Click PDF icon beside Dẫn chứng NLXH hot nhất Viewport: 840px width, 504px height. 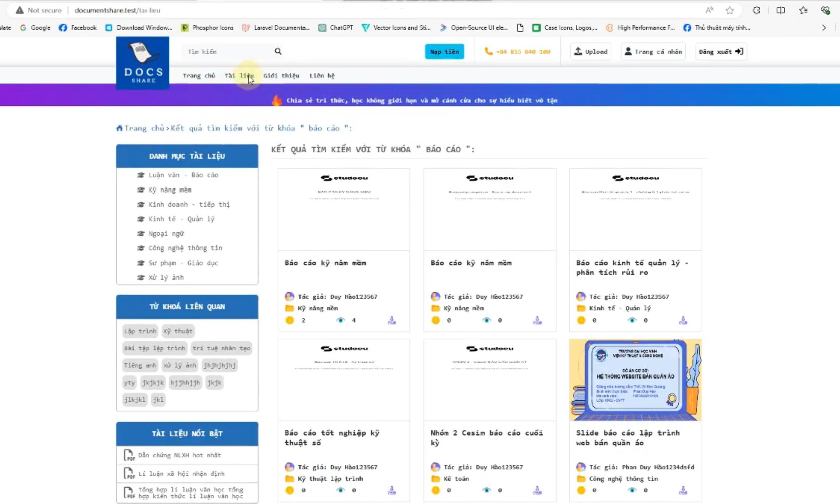click(129, 455)
